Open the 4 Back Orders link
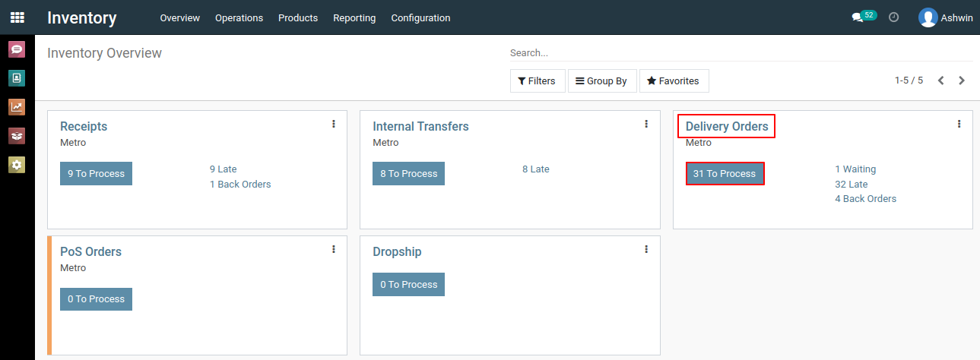Screen dimensions: 980x360 (865, 199)
